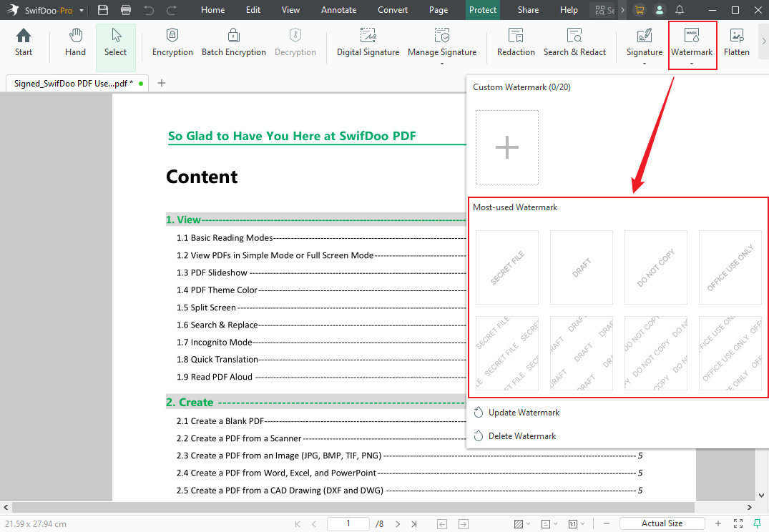Image resolution: width=769 pixels, height=532 pixels.
Task: Click Delete Watermark option
Action: [521, 436]
